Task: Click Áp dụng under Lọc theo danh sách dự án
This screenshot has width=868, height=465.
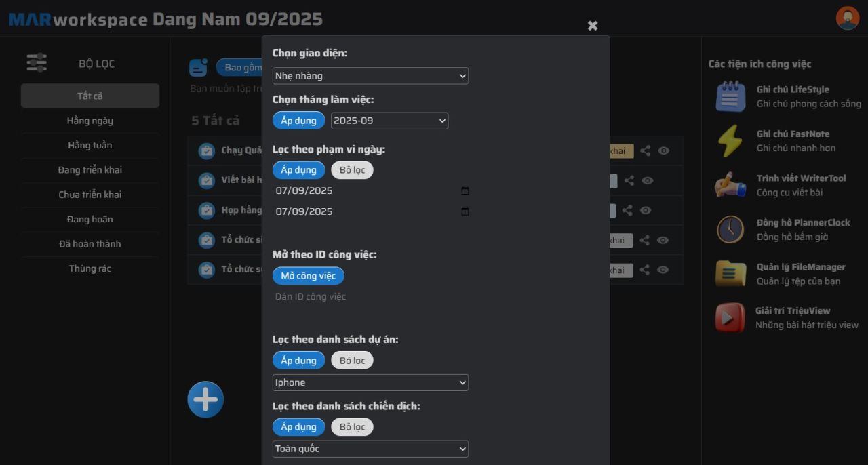Action: pyautogui.click(x=299, y=361)
